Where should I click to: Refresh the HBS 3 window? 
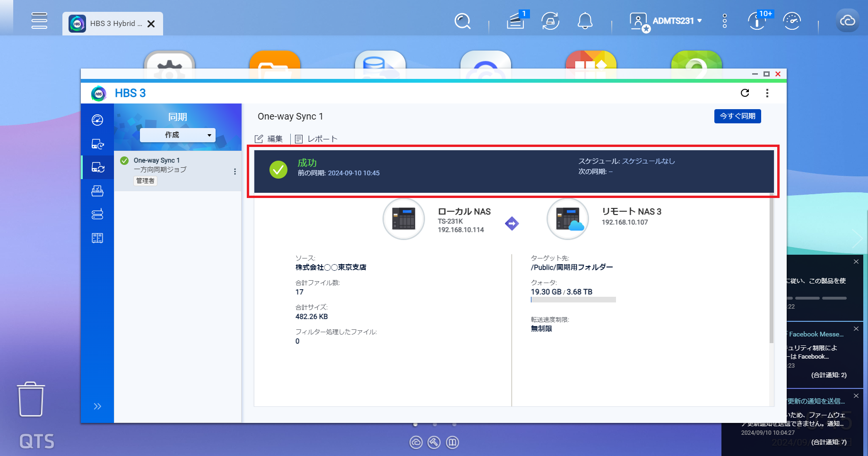(x=745, y=93)
